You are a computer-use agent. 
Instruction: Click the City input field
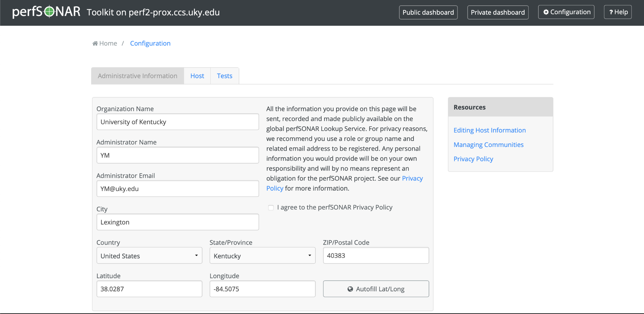tap(178, 222)
